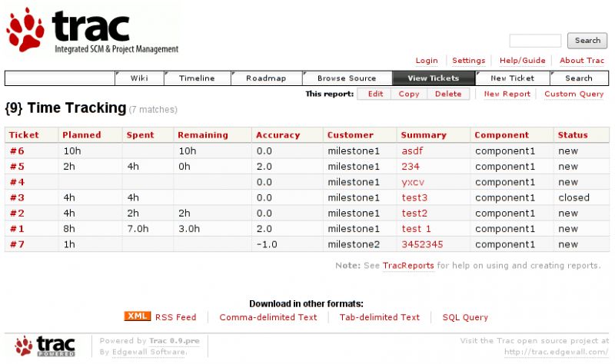The height and width of the screenshot is (364, 615).
Task: Copy this report
Action: (x=409, y=94)
